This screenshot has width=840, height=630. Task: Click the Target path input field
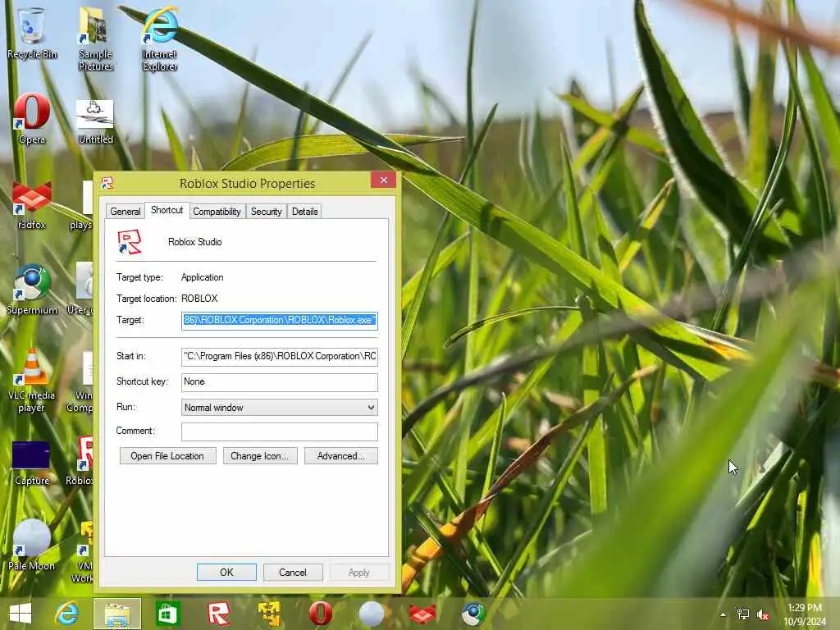279,321
